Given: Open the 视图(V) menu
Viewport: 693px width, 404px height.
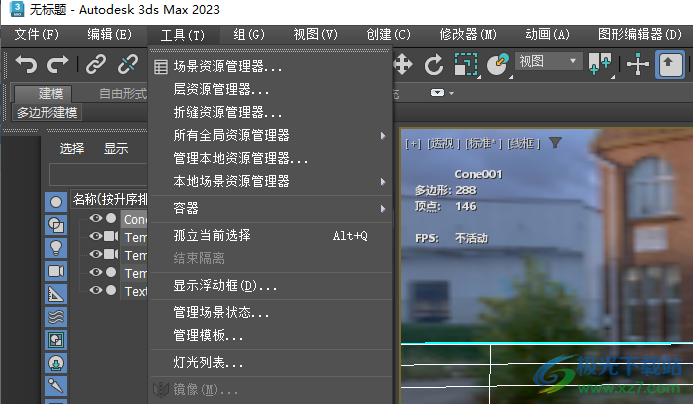Looking at the screenshot, I should (x=316, y=34).
